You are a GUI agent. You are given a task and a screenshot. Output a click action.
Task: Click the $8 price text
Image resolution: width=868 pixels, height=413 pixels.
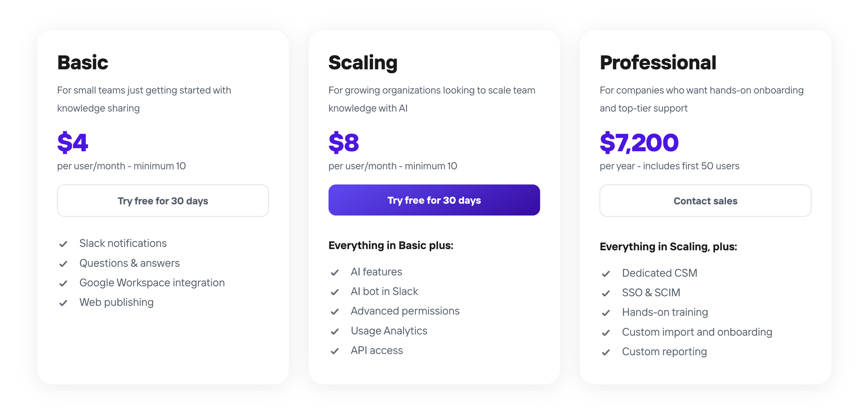(x=343, y=142)
